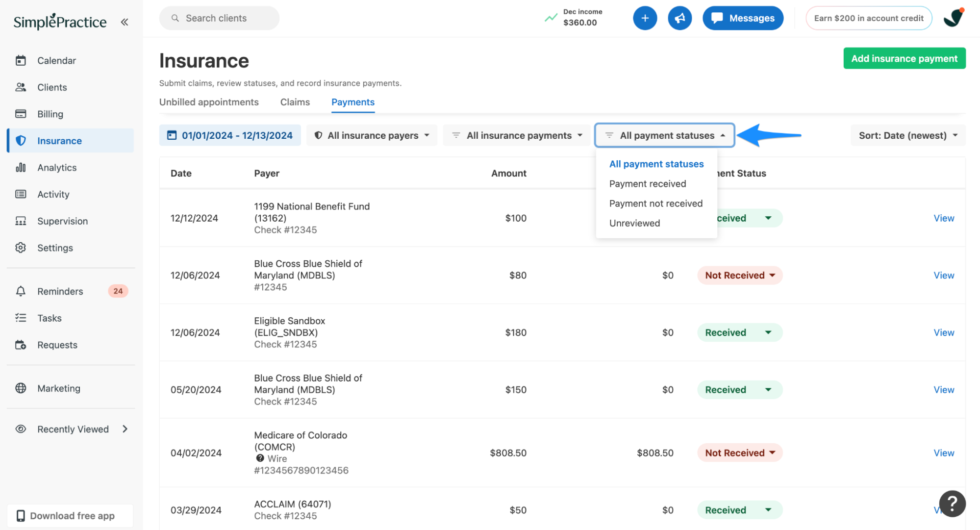
Task: Open announcements megaphone button
Action: pyautogui.click(x=679, y=18)
